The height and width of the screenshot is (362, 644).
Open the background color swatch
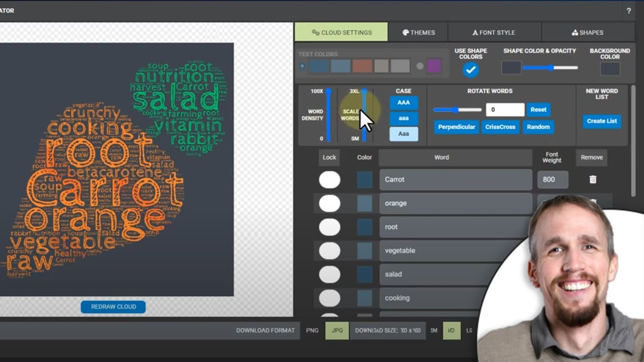coord(610,69)
